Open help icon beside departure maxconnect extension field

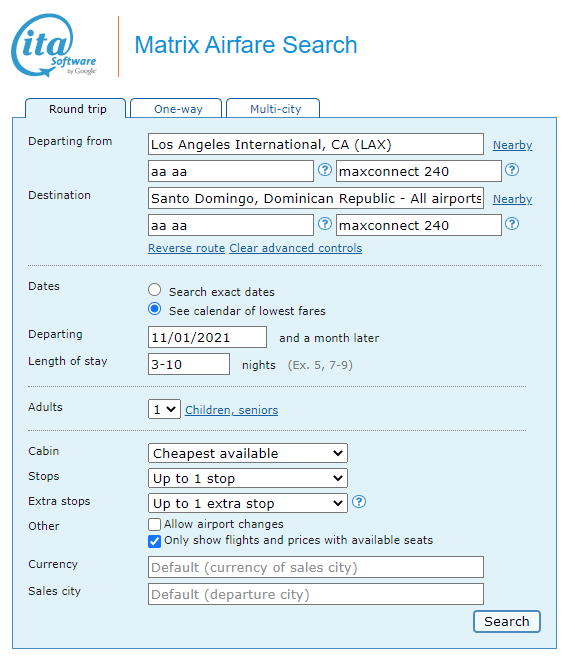point(512,170)
